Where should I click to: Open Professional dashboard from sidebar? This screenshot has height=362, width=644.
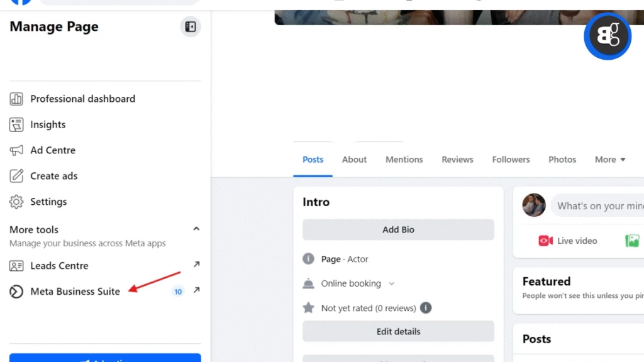82,99
